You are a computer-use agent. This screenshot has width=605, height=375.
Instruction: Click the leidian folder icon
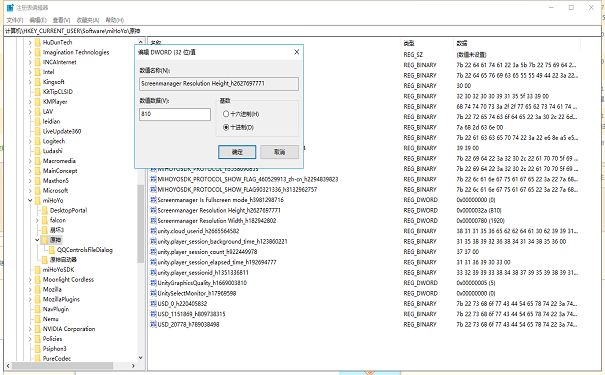37,122
